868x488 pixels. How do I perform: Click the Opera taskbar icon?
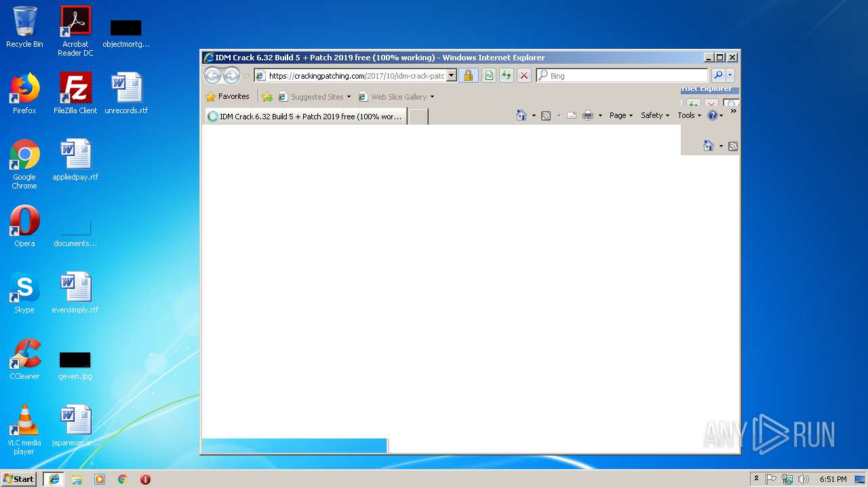pyautogui.click(x=145, y=479)
